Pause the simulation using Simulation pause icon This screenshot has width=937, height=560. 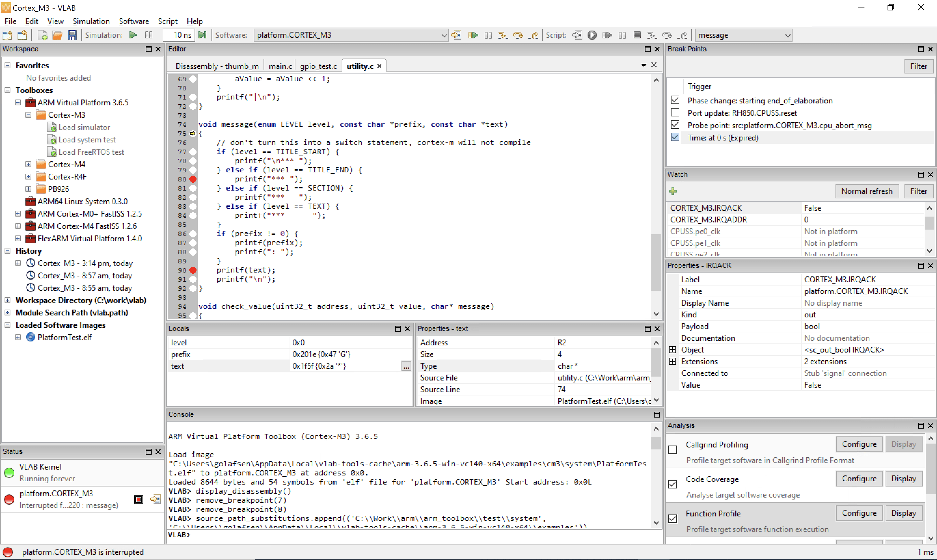149,35
